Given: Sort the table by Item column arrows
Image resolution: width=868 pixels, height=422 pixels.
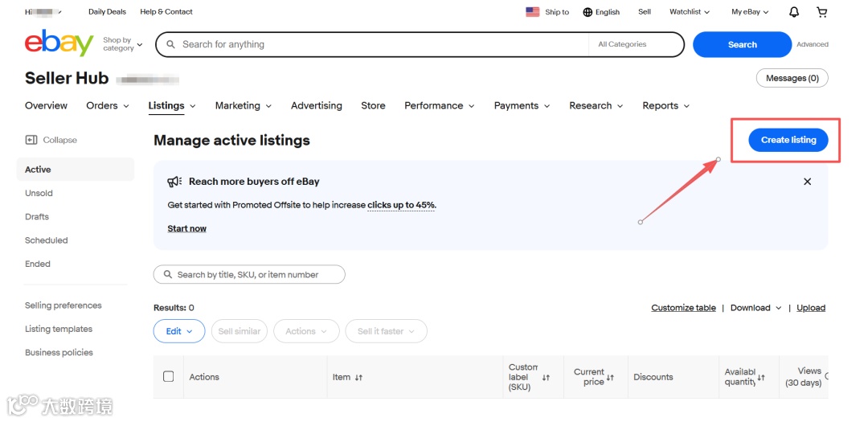Looking at the screenshot, I should pos(358,377).
